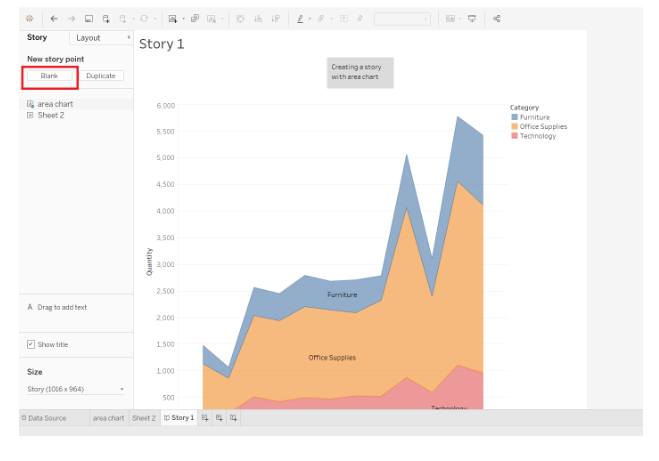Click the New Worksheet tab icon
The image size is (659, 461).
(x=205, y=418)
